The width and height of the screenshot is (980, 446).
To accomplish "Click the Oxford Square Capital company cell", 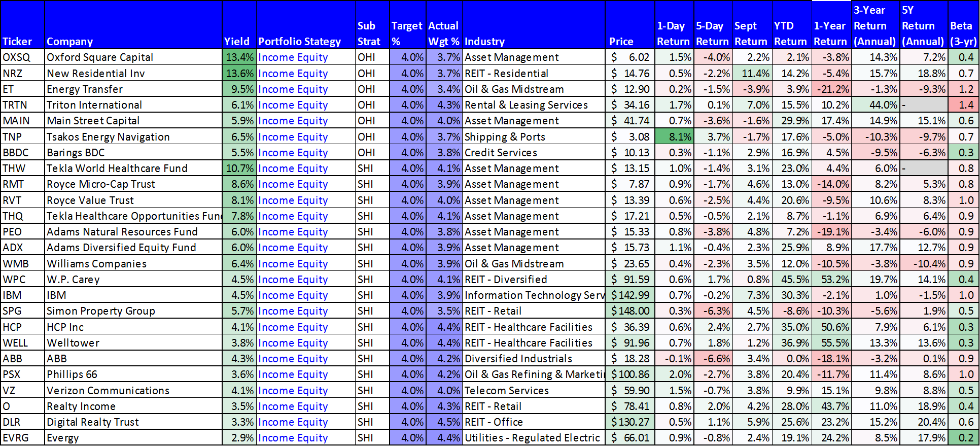I will (133, 57).
